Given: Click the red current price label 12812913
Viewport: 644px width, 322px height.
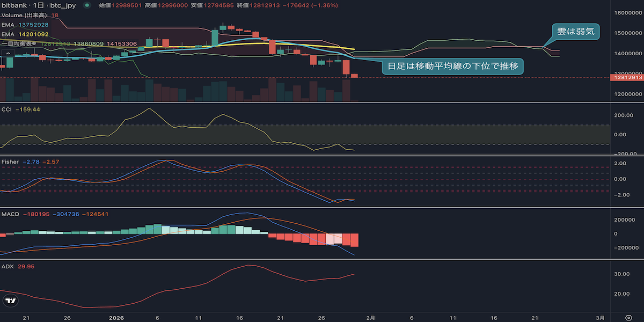Looking at the screenshot, I should [x=626, y=77].
